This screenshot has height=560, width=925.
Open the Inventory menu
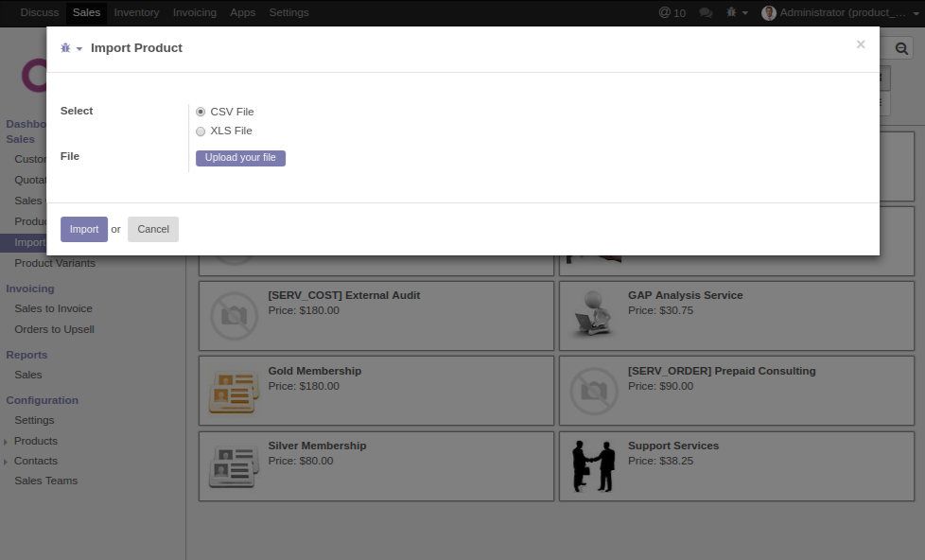(136, 12)
